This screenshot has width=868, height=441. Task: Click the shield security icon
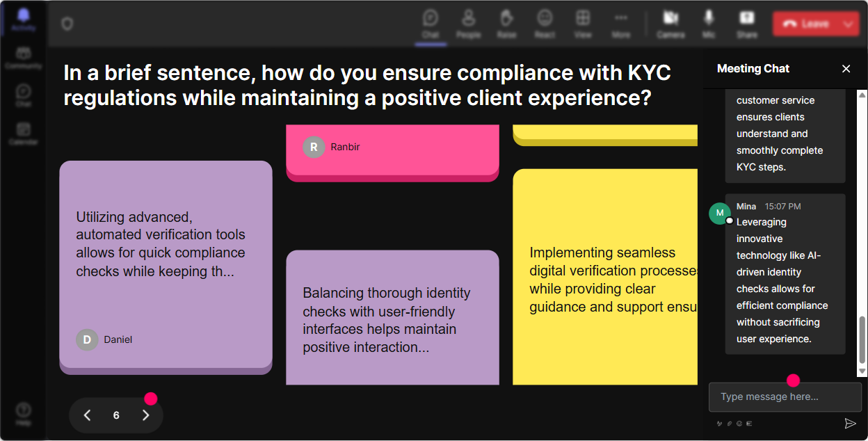point(67,24)
